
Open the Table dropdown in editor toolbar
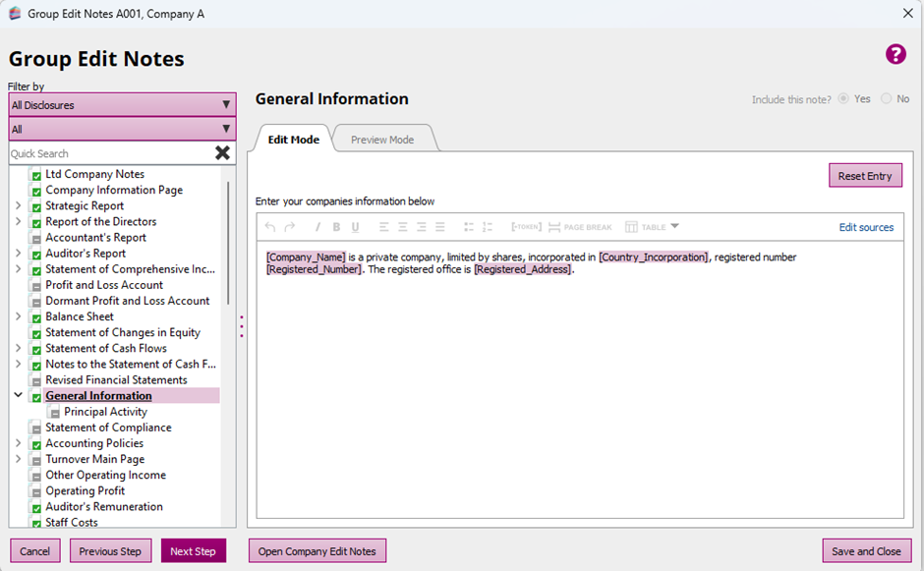tap(653, 227)
